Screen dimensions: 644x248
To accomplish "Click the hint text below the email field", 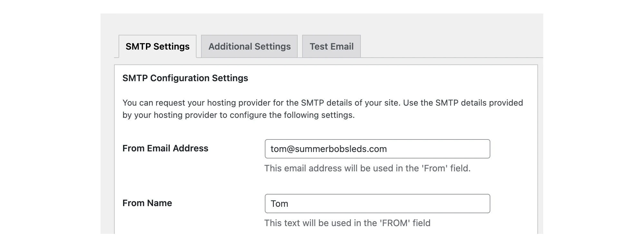I will coord(367,168).
